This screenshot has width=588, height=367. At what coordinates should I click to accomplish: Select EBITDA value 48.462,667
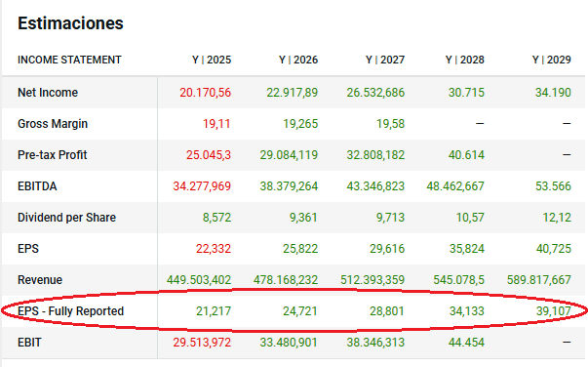pyautogui.click(x=455, y=186)
